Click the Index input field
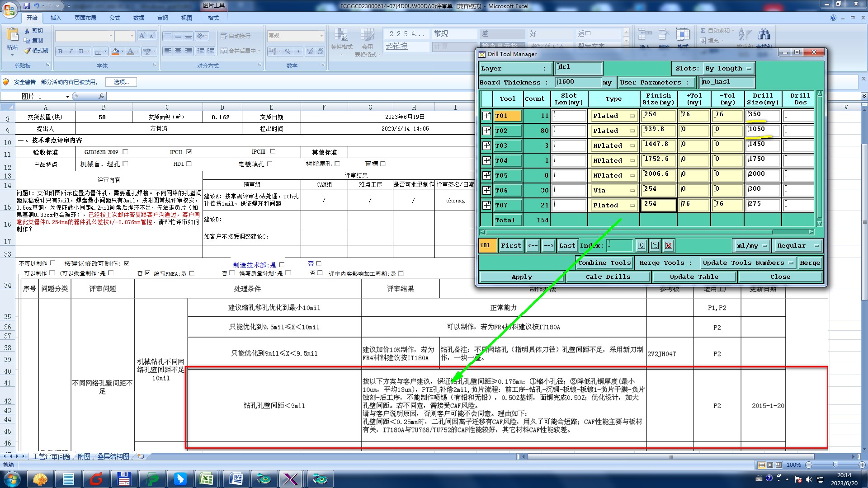Viewport: 868px width, 488px height. [619, 246]
